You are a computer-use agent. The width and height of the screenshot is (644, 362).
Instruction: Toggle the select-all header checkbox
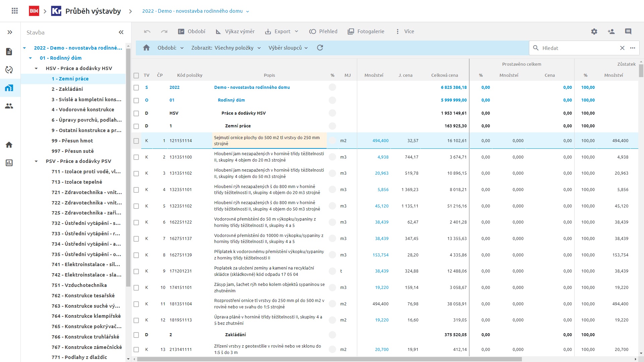point(136,75)
